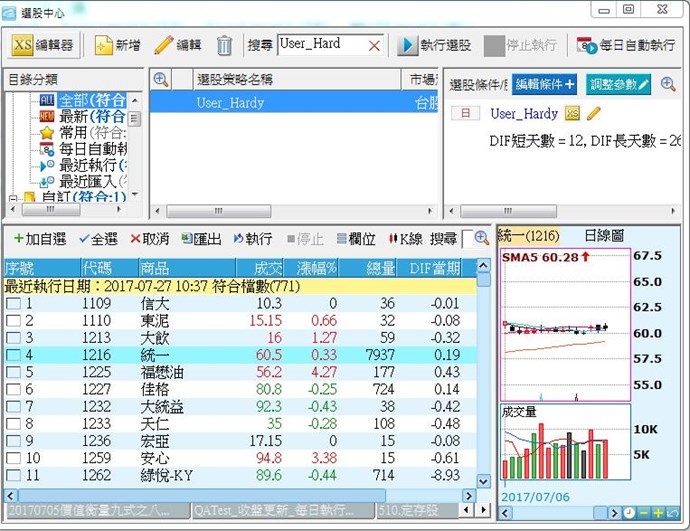Click magnifier icon in strategy list header
Image resolution: width=690 pixels, height=531 pixels.
point(161,80)
